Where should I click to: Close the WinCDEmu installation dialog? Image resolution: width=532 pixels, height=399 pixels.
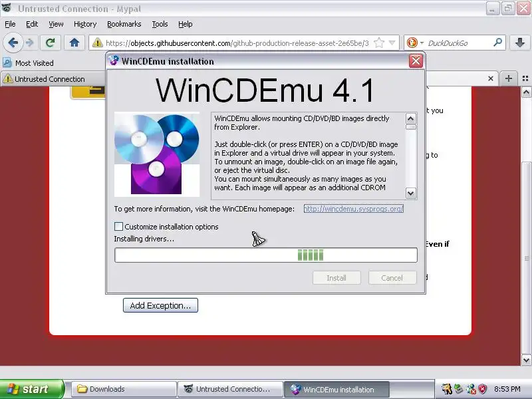click(416, 61)
